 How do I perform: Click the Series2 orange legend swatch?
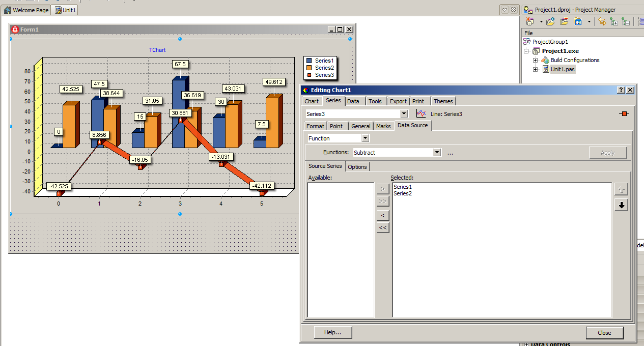(309, 68)
